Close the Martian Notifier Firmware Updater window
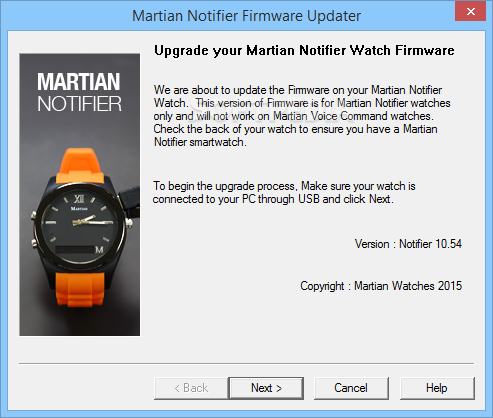This screenshot has height=418, width=493. pyautogui.click(x=470, y=12)
